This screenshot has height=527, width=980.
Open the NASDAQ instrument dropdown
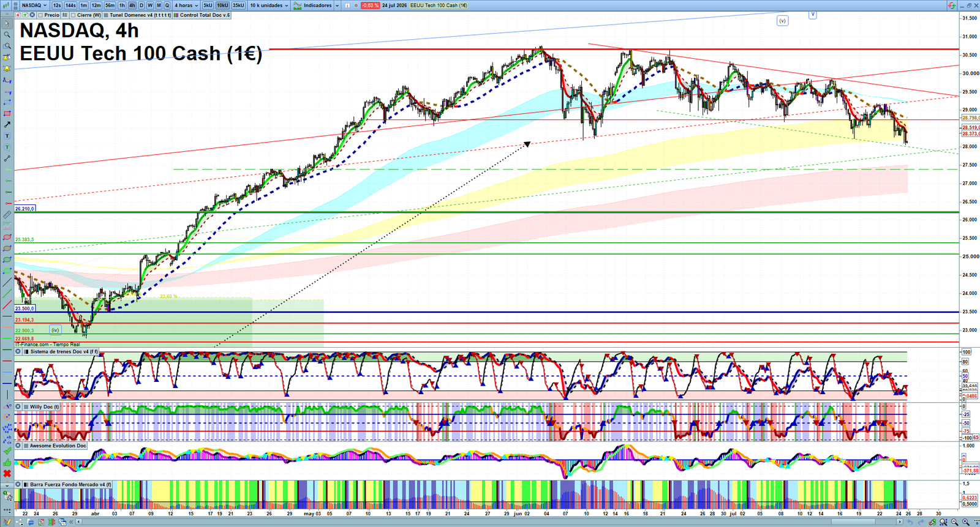pyautogui.click(x=34, y=5)
